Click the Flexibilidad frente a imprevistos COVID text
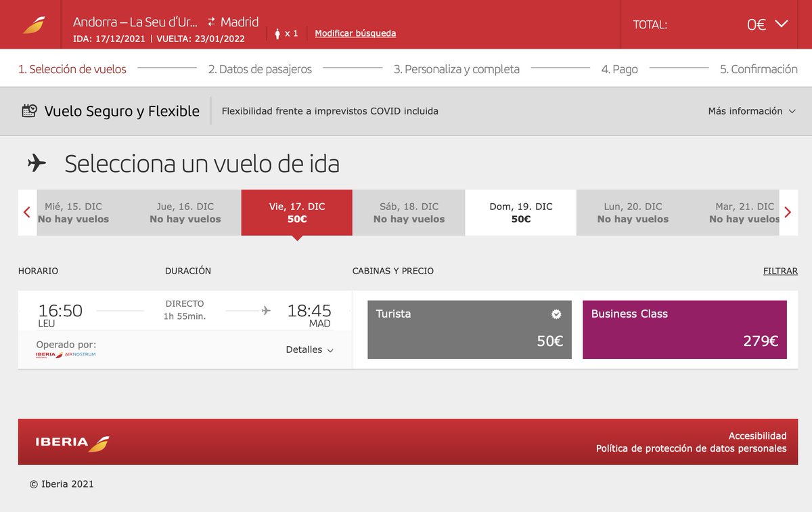Viewport: 812px width, 512px height. click(x=330, y=111)
